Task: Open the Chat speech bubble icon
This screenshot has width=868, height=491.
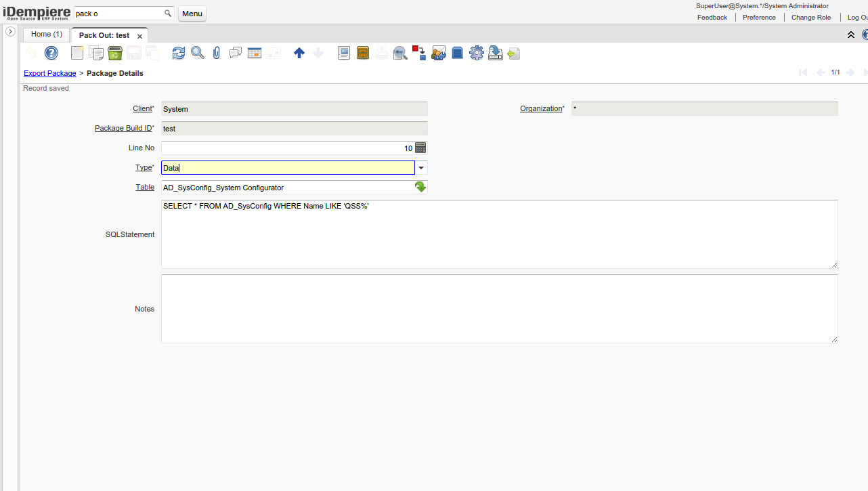Action: [236, 53]
